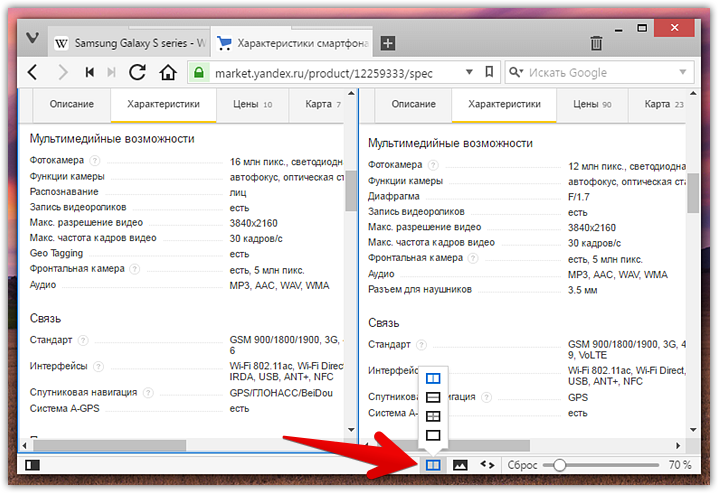718x493 pixels.
Task: Click right pane scroll right arrow
Action: pos(678,445)
